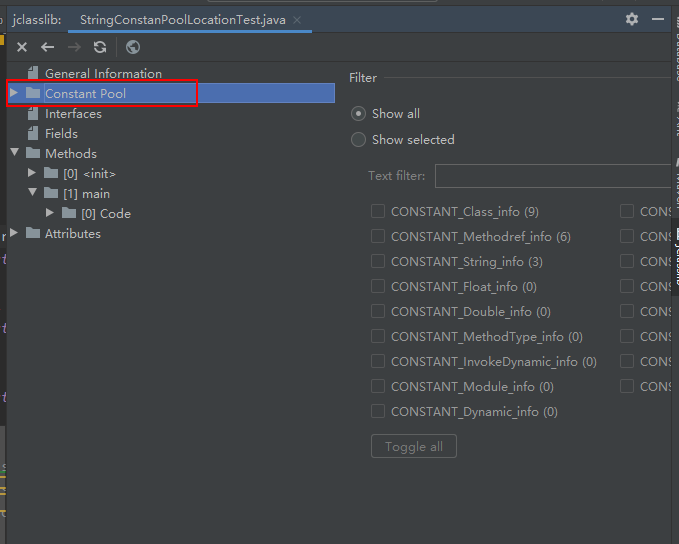Check CONSTANT_Float_info (0) checkbox
Image resolution: width=679 pixels, height=544 pixels.
[378, 286]
